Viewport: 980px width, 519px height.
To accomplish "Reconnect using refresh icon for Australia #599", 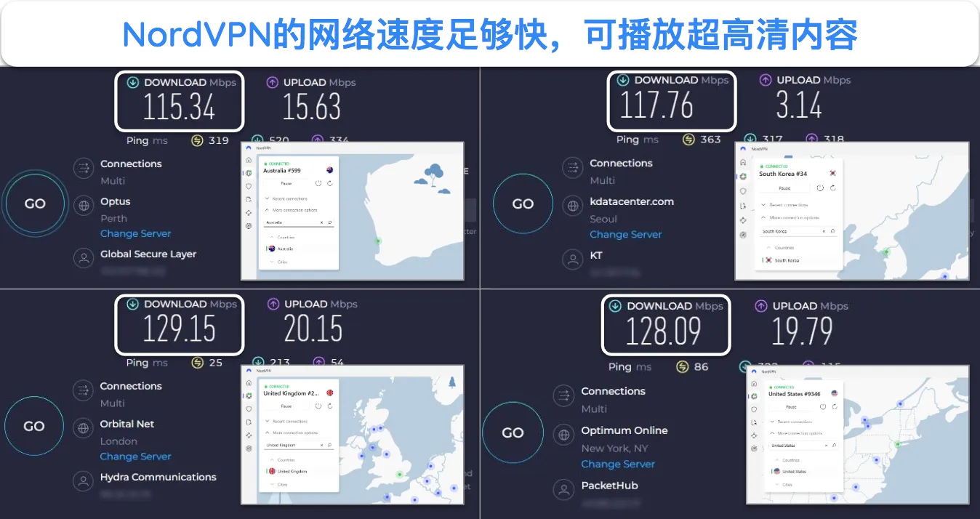I will click(330, 183).
